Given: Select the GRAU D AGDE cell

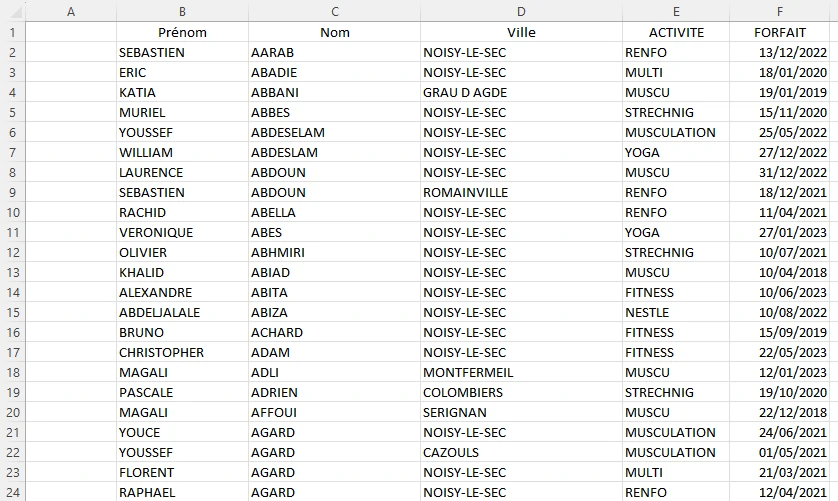Looking at the screenshot, I should click(520, 92).
